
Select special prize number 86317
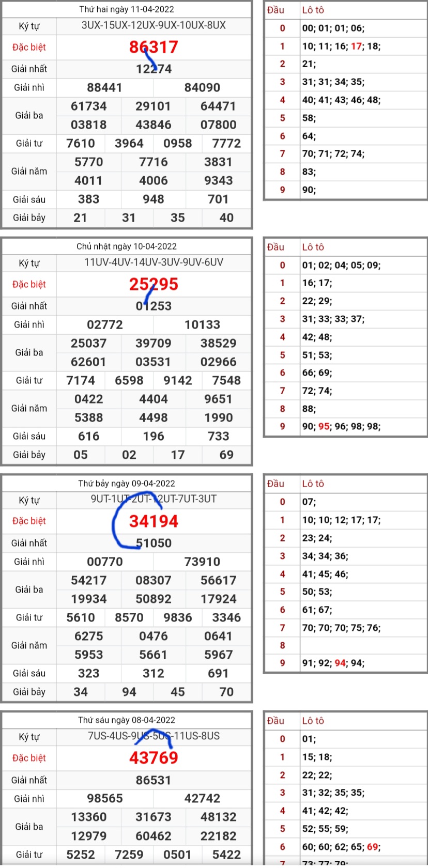[154, 47]
